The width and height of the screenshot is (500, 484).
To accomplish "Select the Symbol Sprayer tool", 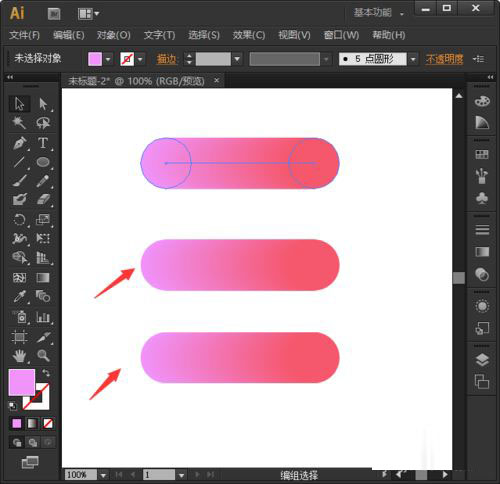I will [20, 317].
